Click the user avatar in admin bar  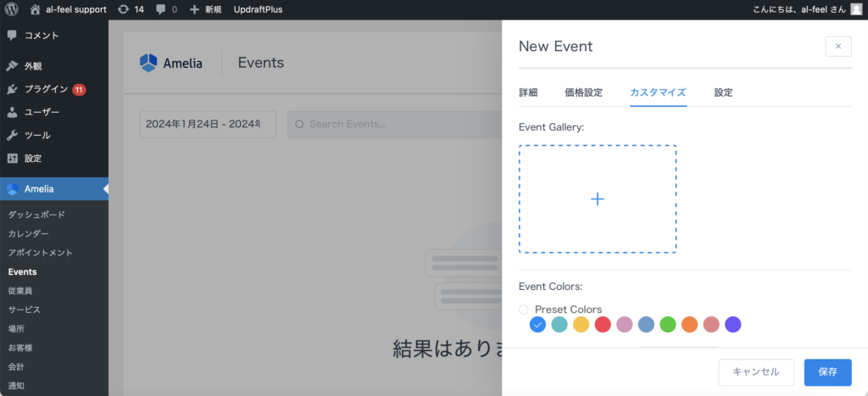coord(856,9)
